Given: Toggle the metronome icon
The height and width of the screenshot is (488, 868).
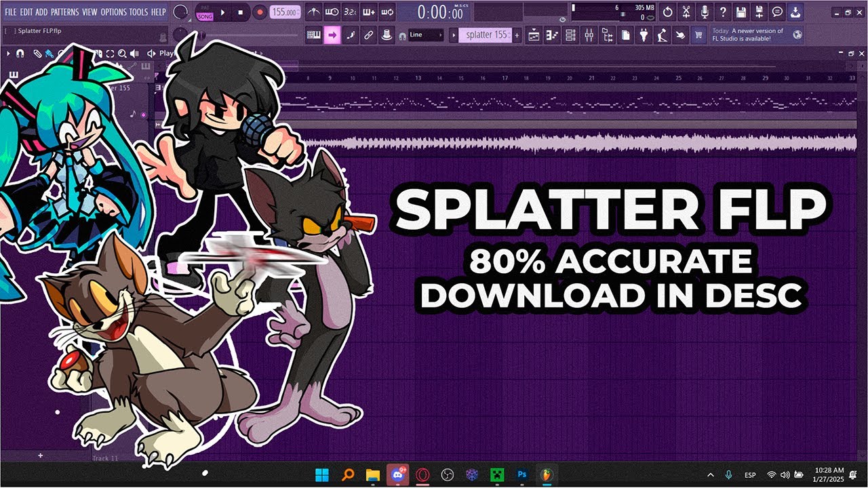Looking at the screenshot, I should [x=313, y=12].
